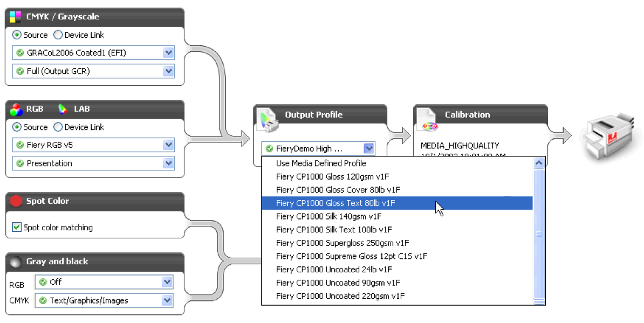
Task: Open the Fiery RGB v5 dropdown
Action: (x=94, y=145)
